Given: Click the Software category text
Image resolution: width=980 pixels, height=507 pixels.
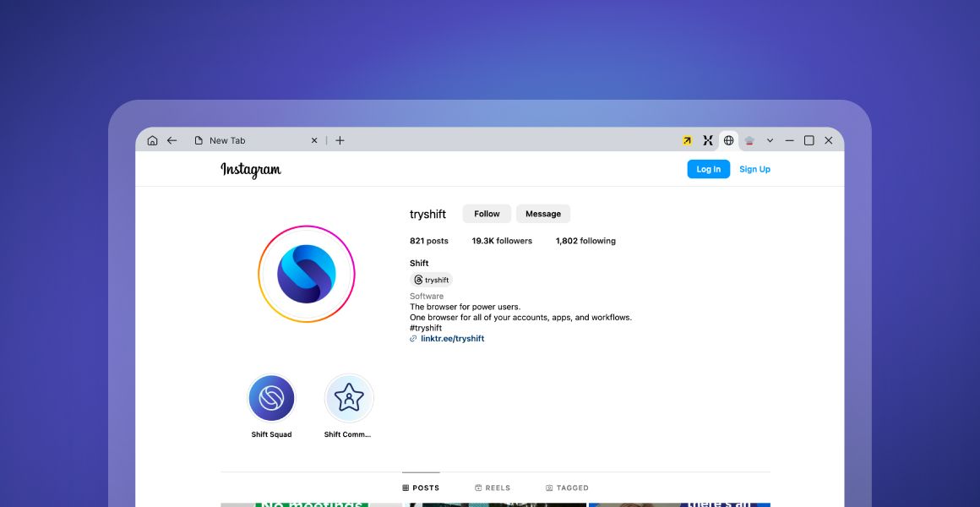Looking at the screenshot, I should click(x=427, y=297).
